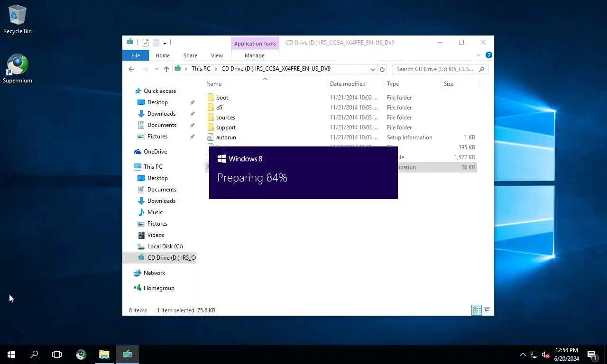Sort by the Name column header

click(214, 84)
